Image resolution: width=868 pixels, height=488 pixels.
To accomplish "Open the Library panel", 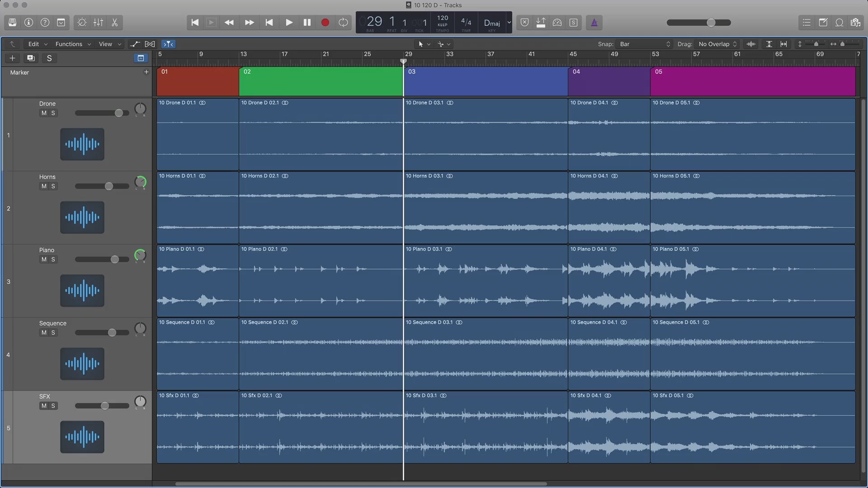I will [x=13, y=23].
